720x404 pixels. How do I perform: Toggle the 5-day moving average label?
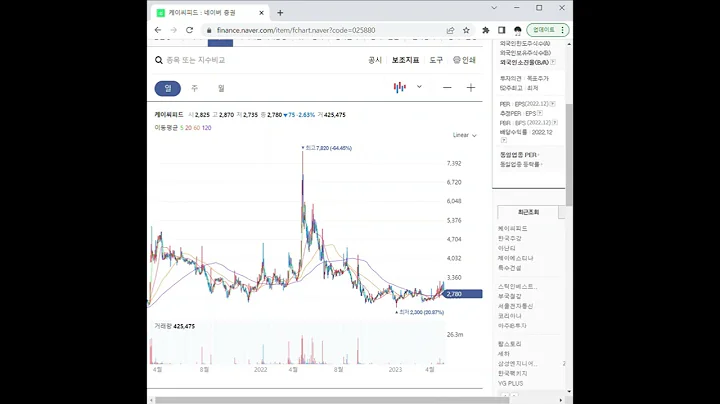181,128
